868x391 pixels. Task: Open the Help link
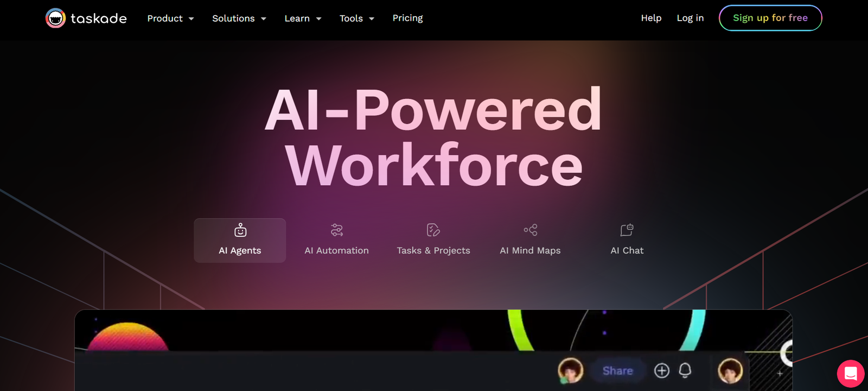pyautogui.click(x=651, y=18)
